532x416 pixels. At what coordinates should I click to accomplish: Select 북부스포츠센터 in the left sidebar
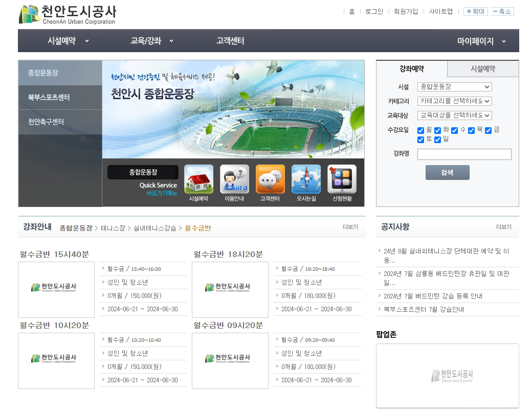click(60, 97)
